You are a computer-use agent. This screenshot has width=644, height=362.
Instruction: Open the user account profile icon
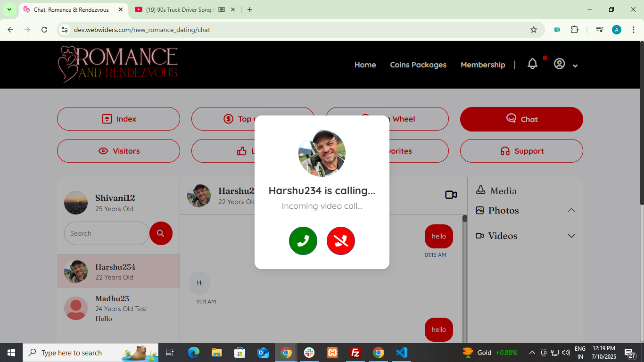(560, 64)
